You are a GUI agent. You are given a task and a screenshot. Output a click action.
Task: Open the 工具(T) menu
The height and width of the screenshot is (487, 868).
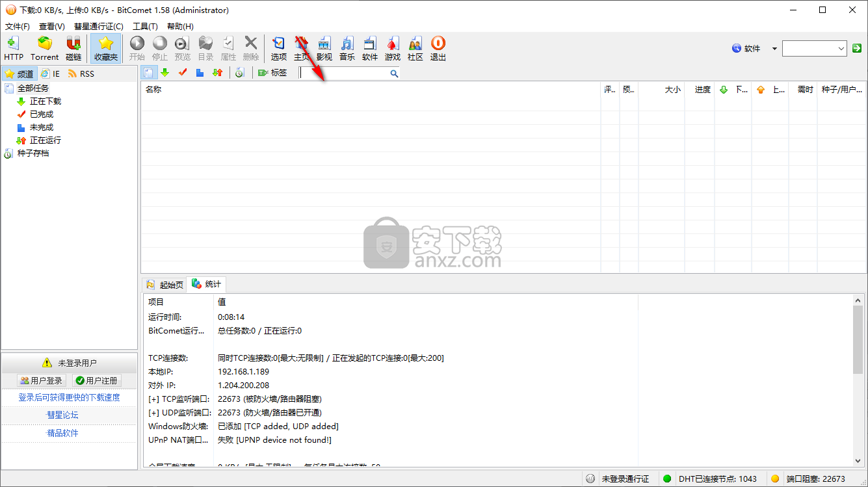pyautogui.click(x=145, y=27)
